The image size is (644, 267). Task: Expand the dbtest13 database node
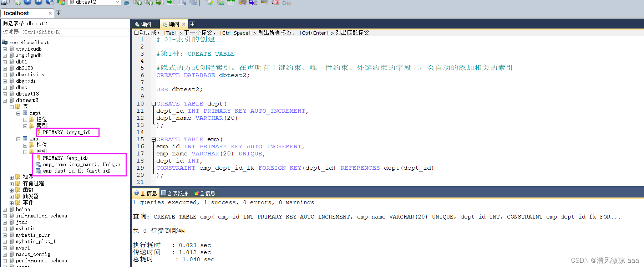click(5, 94)
